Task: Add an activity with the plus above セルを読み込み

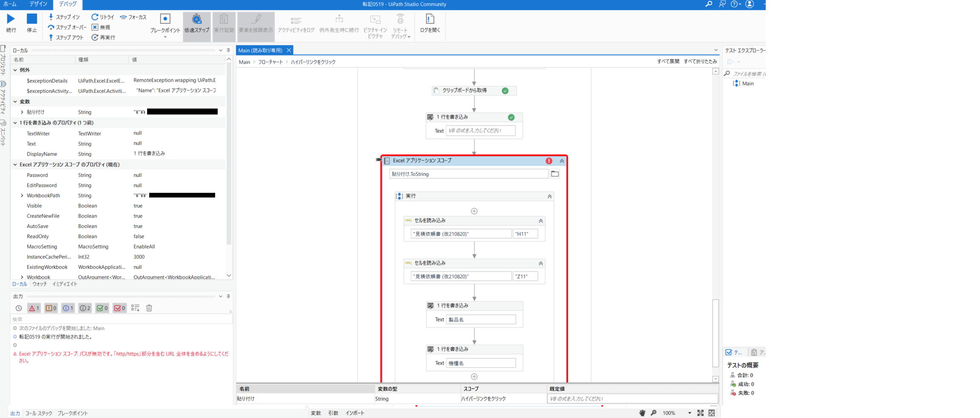Action: click(x=474, y=211)
